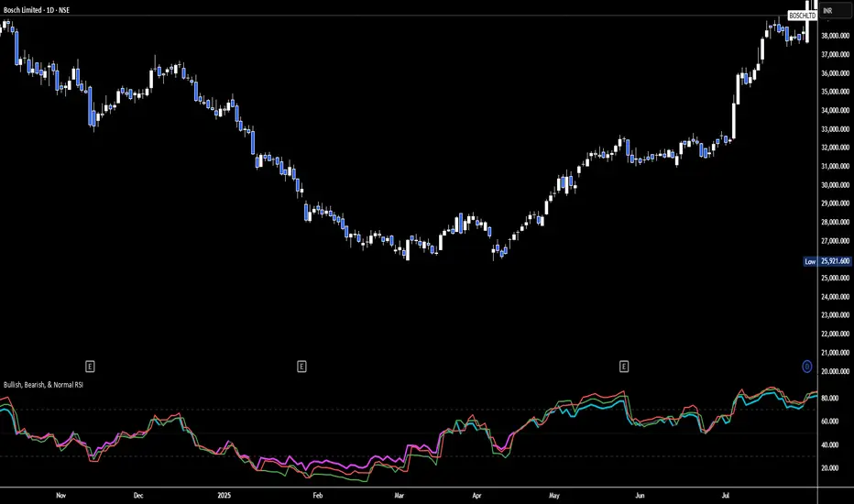The width and height of the screenshot is (854, 504).
Task: Click the Dec label on time axis
Action: (x=138, y=495)
